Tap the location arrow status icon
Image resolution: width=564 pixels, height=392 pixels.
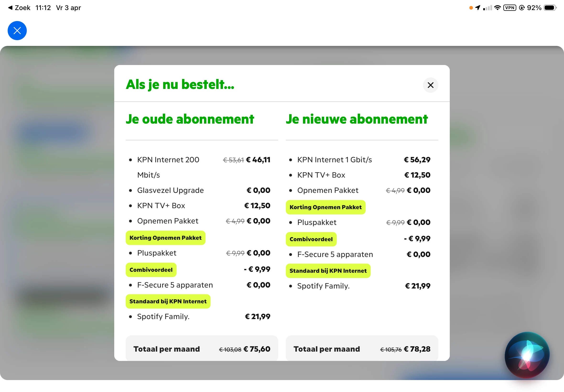[477, 8]
